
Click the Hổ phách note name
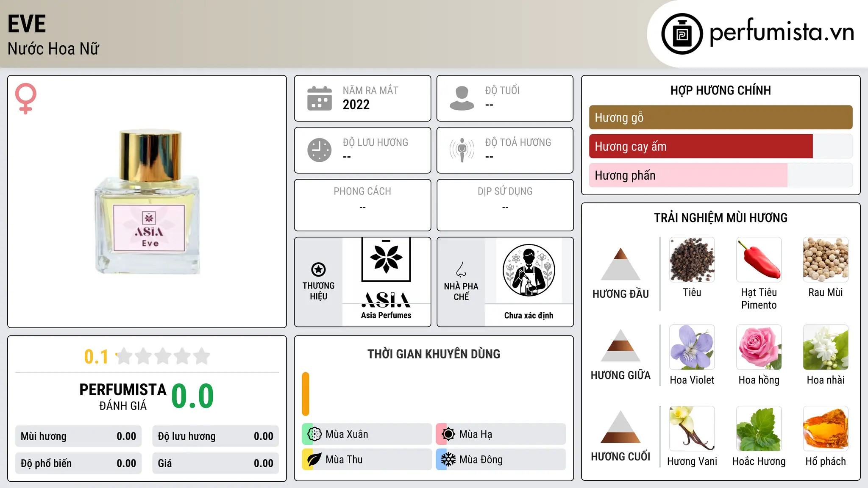tap(826, 461)
